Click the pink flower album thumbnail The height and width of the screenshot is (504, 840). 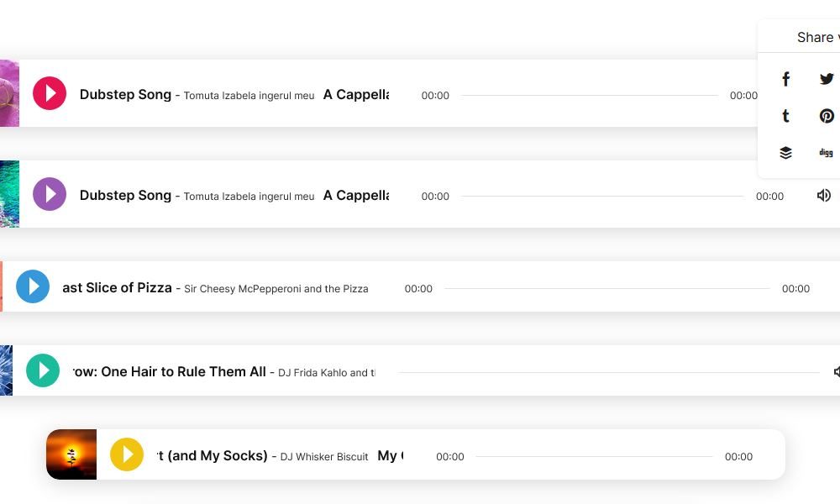pos(9,93)
